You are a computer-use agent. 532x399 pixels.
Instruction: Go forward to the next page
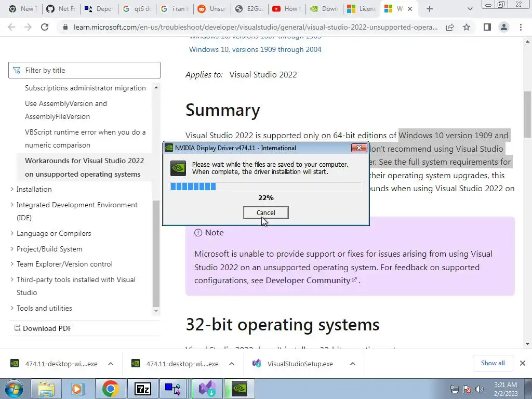[x=28, y=27]
